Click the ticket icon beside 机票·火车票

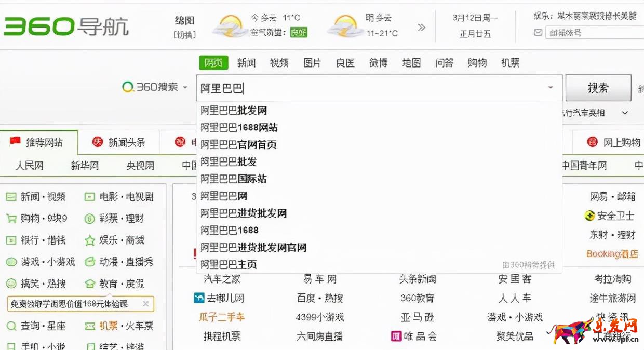pos(90,326)
